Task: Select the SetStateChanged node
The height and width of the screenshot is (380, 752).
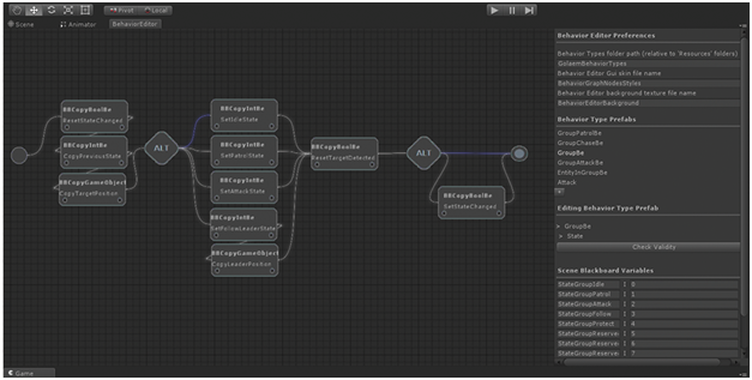Action: click(x=471, y=202)
